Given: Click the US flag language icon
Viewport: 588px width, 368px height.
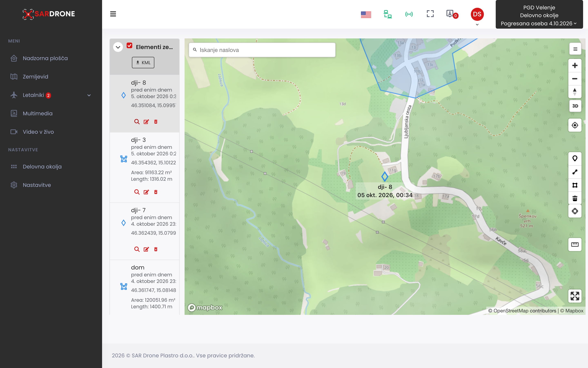Looking at the screenshot, I should coord(366,15).
